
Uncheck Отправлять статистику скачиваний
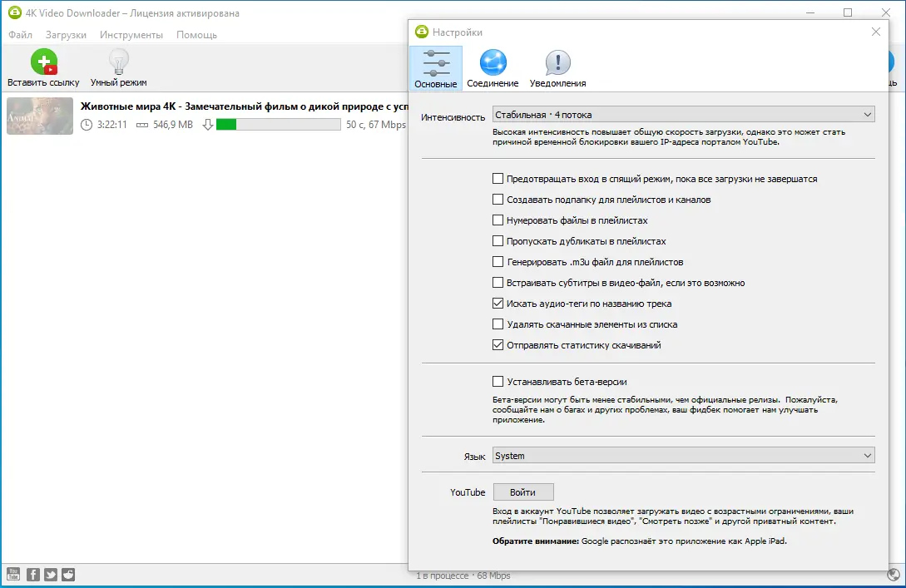[498, 345]
